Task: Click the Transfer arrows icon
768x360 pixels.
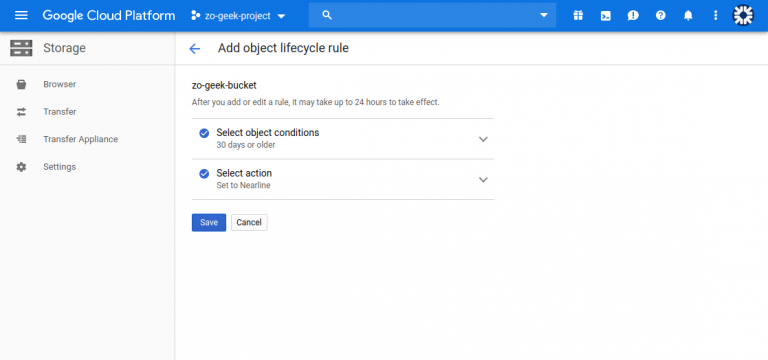Action: [x=21, y=112]
